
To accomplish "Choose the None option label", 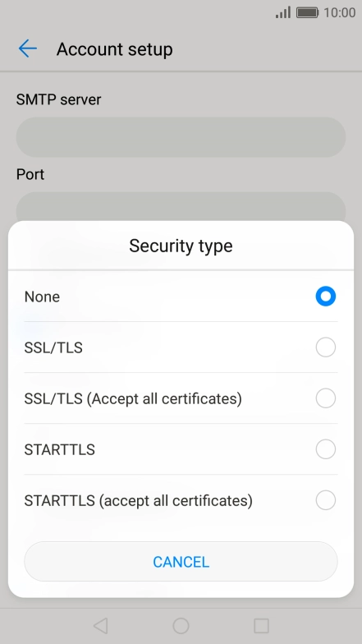I will coord(42,297).
